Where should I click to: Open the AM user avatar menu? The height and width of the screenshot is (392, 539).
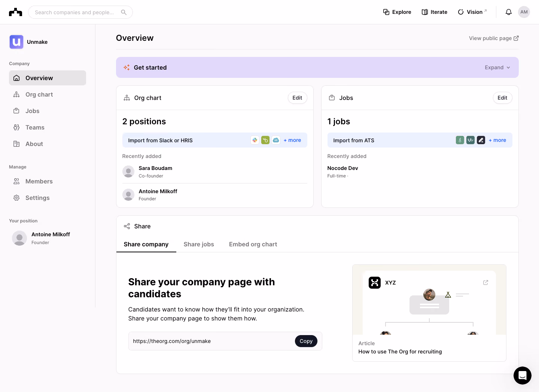coord(524,12)
